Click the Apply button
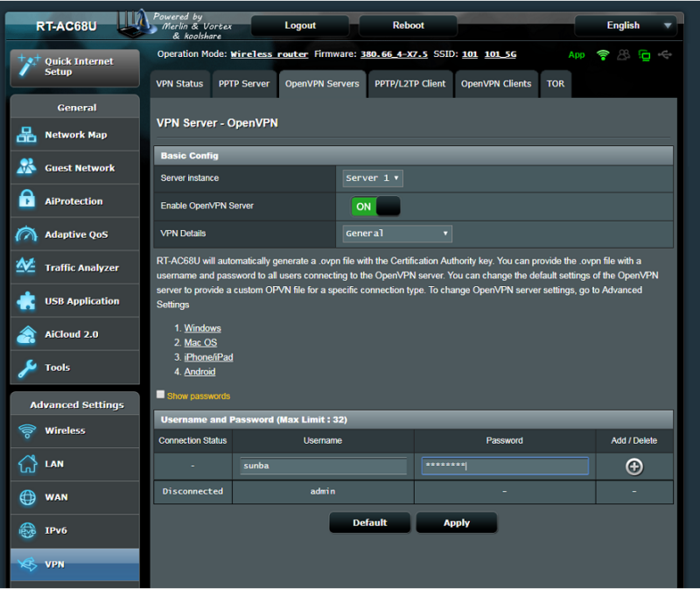 (456, 522)
